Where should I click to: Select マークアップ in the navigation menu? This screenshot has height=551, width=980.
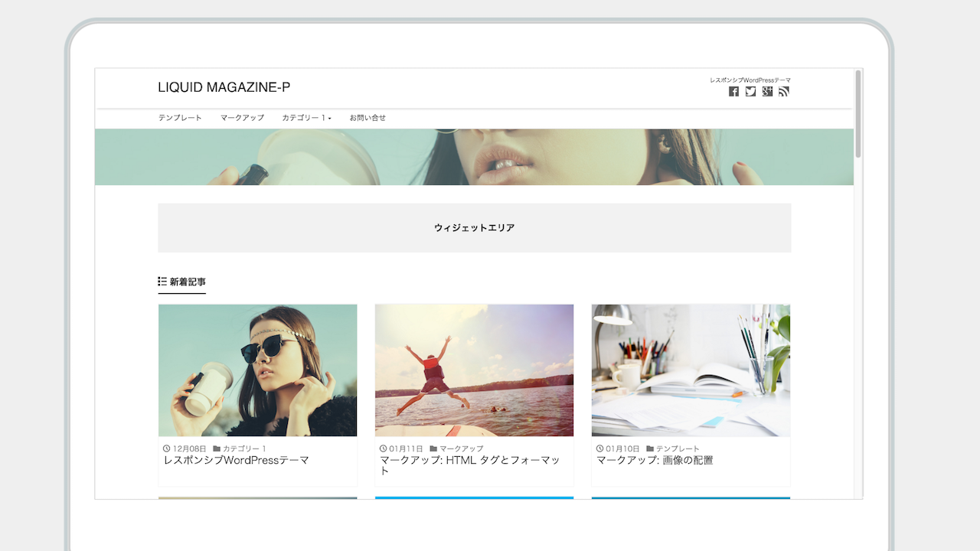tap(242, 118)
